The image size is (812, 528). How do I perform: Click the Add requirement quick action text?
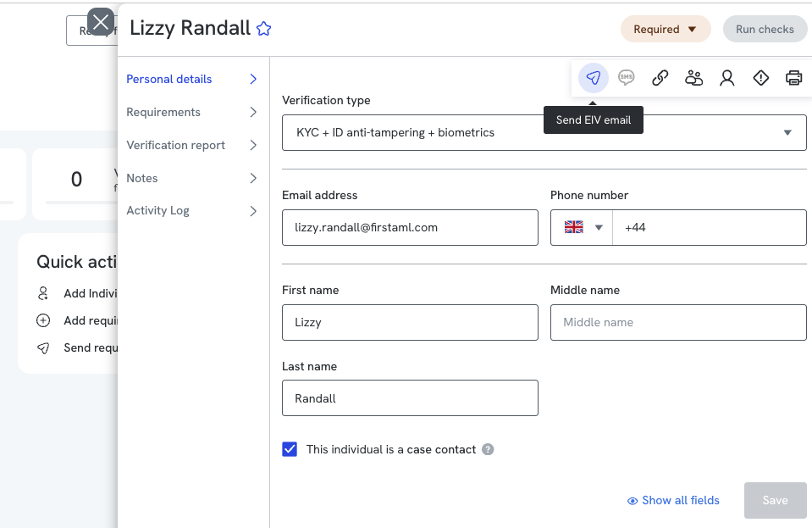(x=91, y=320)
